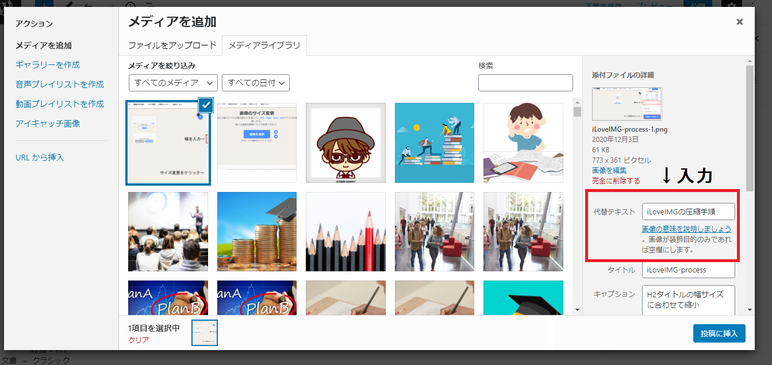Focus the 検索 search field
The height and width of the screenshot is (365, 772).
click(525, 83)
